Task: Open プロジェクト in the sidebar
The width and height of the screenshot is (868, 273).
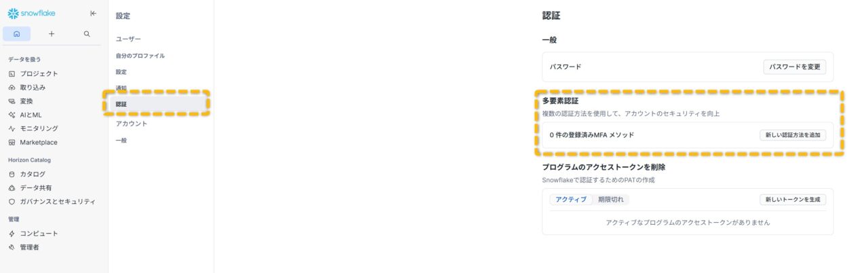Action: pos(39,73)
